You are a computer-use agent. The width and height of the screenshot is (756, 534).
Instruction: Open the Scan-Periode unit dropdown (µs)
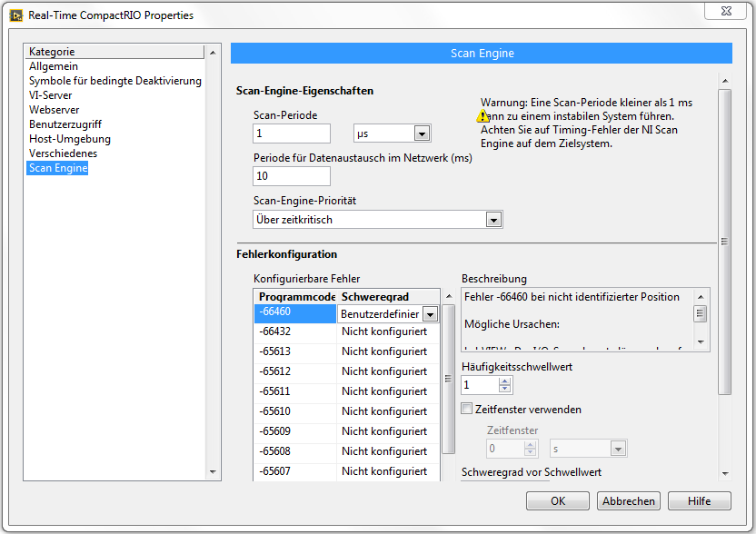(422, 133)
